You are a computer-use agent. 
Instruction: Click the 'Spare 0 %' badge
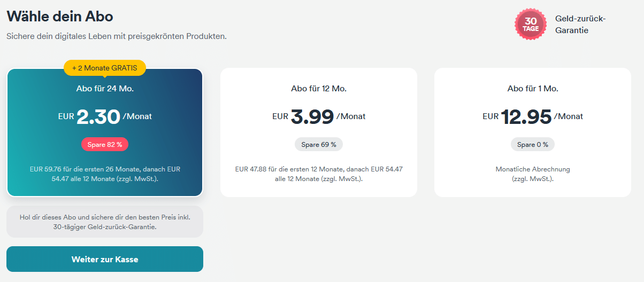coord(533,144)
